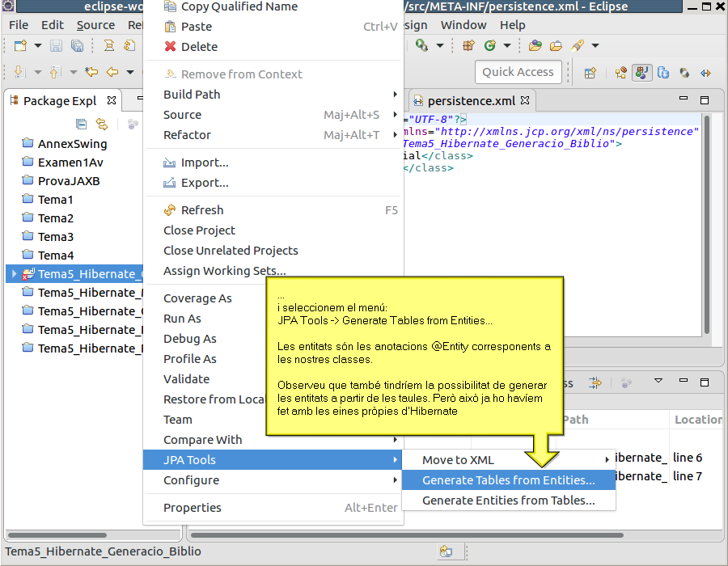Switch to the Database perspective cylinder icon
The width and height of the screenshot is (728, 566).
pyautogui.click(x=663, y=73)
